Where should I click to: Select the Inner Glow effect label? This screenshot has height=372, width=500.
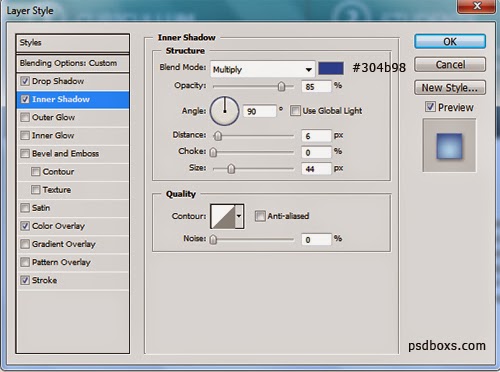[x=53, y=135]
